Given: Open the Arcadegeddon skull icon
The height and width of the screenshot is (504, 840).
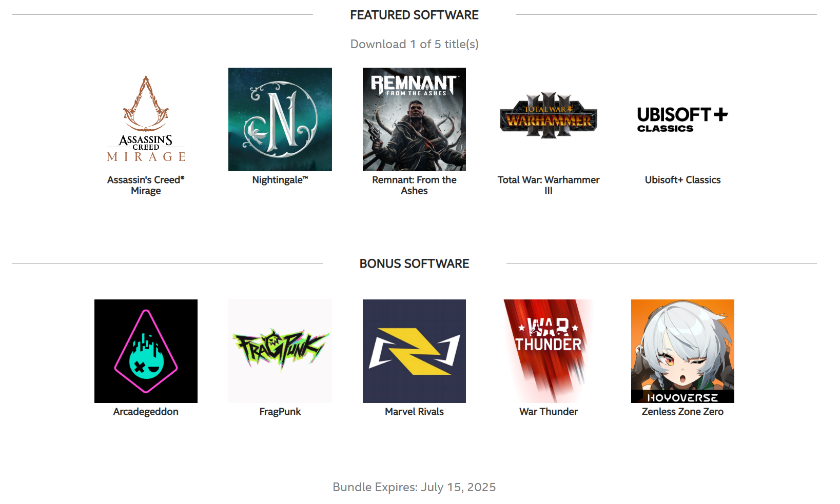Looking at the screenshot, I should [x=146, y=351].
